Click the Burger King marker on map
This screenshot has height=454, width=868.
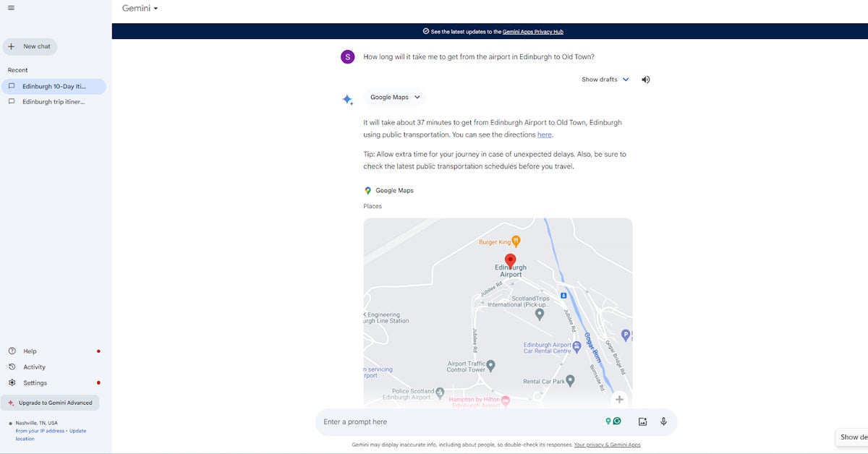pyautogui.click(x=516, y=241)
